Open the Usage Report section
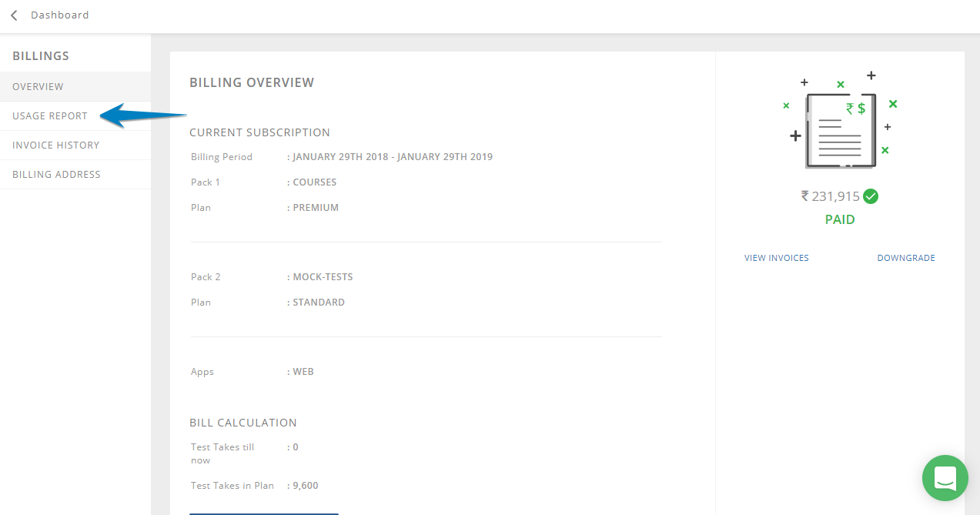Screen dimensions: 980x515 [50, 116]
